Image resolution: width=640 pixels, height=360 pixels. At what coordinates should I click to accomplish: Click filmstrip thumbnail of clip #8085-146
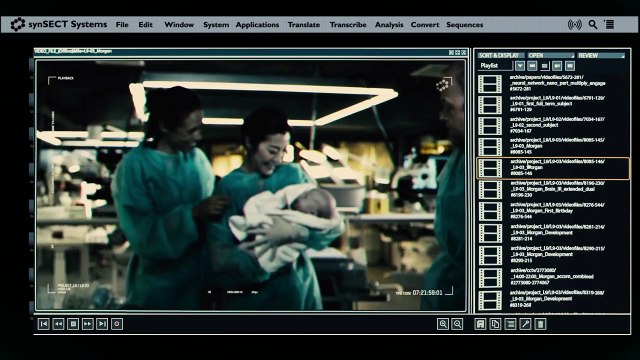[490, 168]
